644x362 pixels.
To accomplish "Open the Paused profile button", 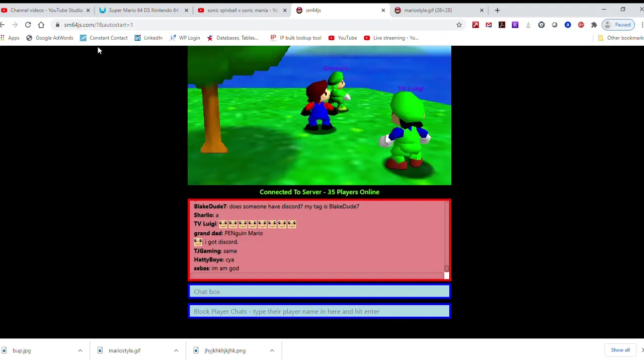I will [618, 25].
